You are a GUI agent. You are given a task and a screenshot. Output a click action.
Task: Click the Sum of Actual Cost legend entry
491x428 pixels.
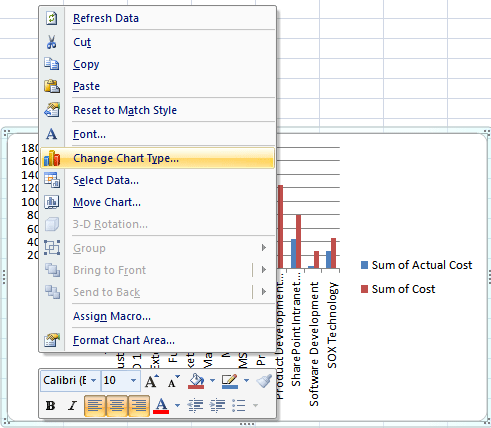417,265
